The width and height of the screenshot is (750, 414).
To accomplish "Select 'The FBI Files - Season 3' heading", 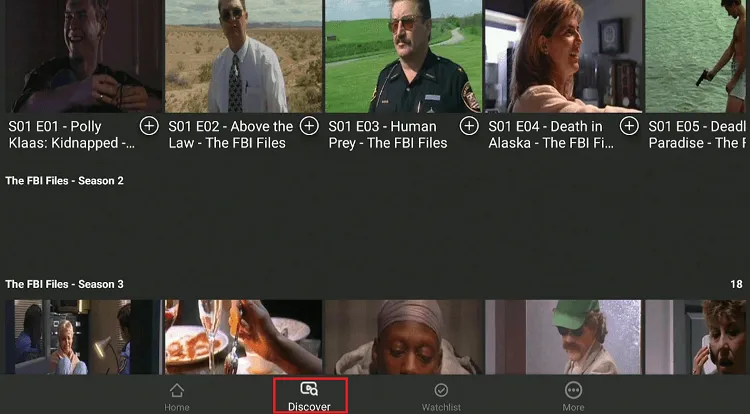I will click(65, 284).
